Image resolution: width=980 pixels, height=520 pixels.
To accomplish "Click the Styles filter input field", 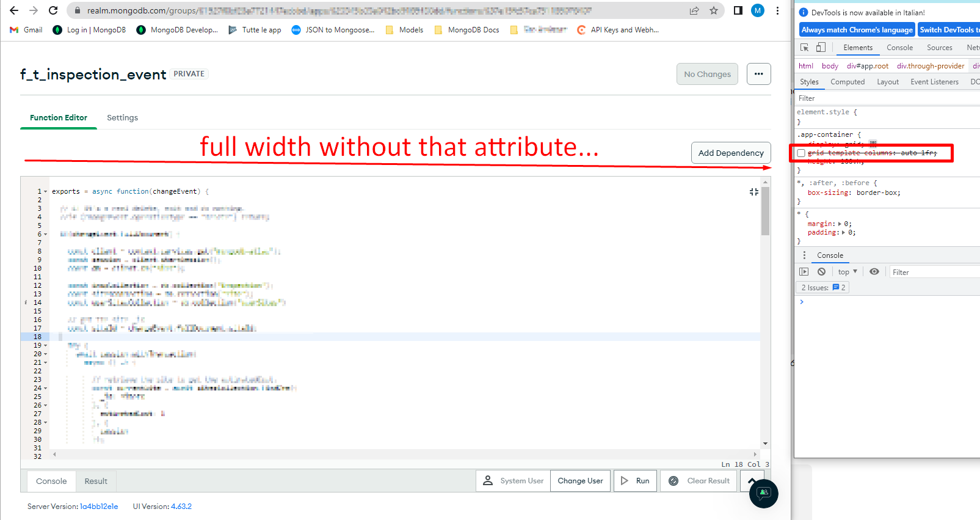I will click(885, 98).
